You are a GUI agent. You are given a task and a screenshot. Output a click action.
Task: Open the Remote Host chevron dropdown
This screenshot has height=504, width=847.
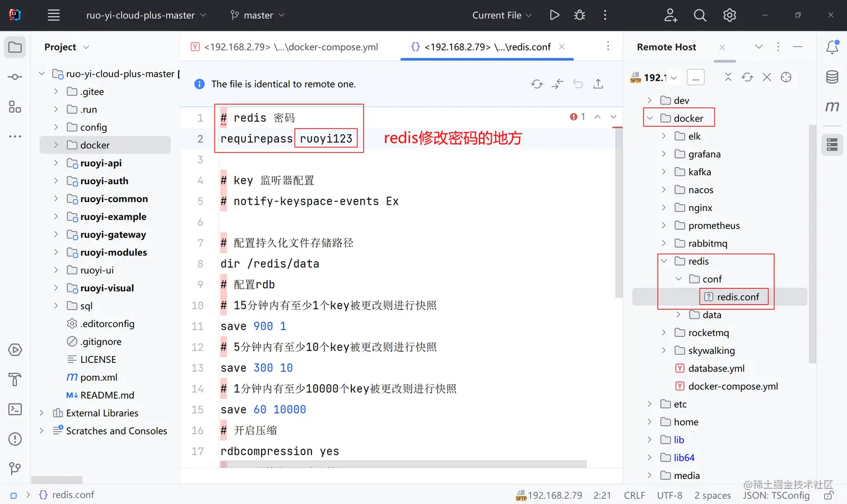pos(759,47)
